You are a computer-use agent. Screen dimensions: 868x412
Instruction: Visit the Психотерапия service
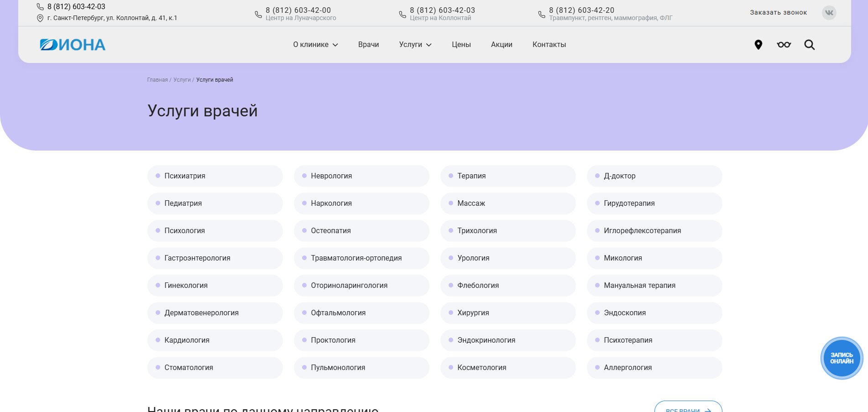tap(654, 340)
